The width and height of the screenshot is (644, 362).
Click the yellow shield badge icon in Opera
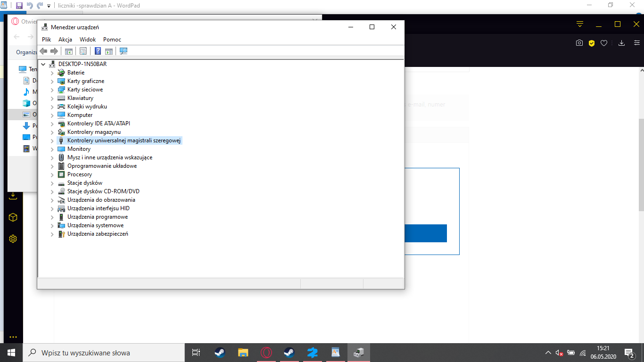(592, 43)
